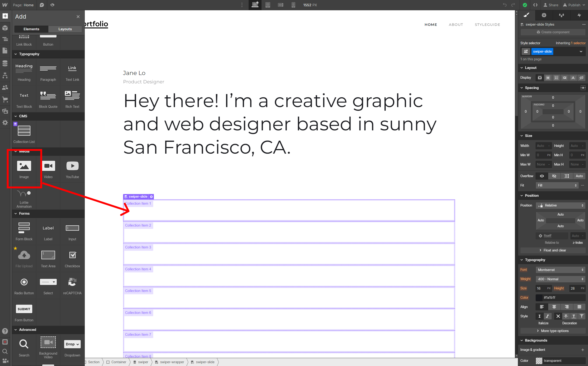Click the Publish button
The image size is (588, 366).
[x=574, y=5]
